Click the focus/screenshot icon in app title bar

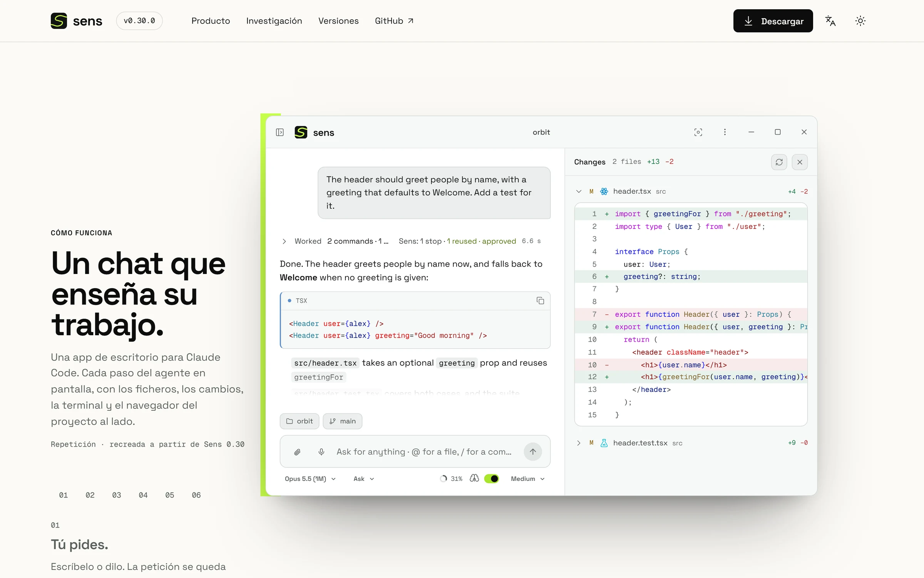[x=698, y=132]
